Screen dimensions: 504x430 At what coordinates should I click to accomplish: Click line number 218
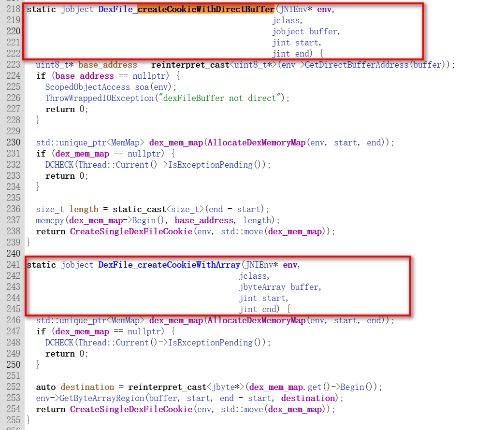tap(14, 9)
